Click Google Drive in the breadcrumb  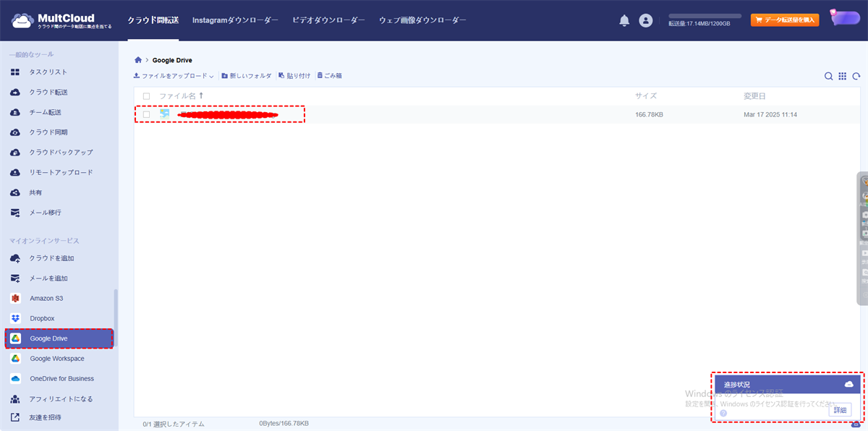tap(172, 60)
